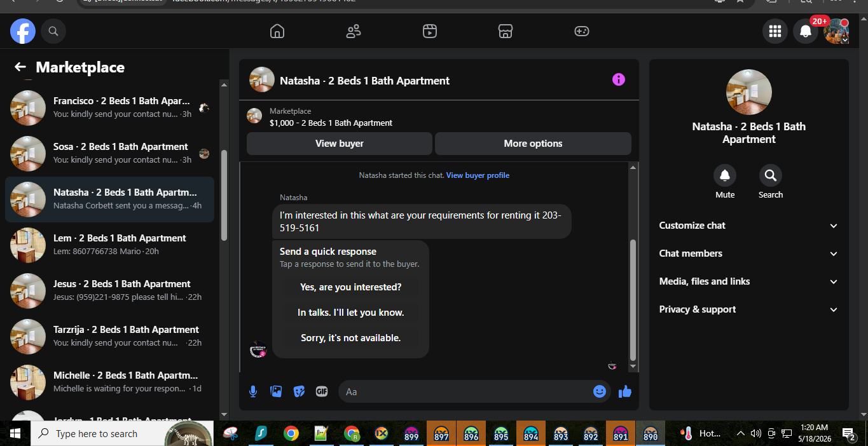
Task: Expand the Customize chat section
Action: [x=749, y=226]
